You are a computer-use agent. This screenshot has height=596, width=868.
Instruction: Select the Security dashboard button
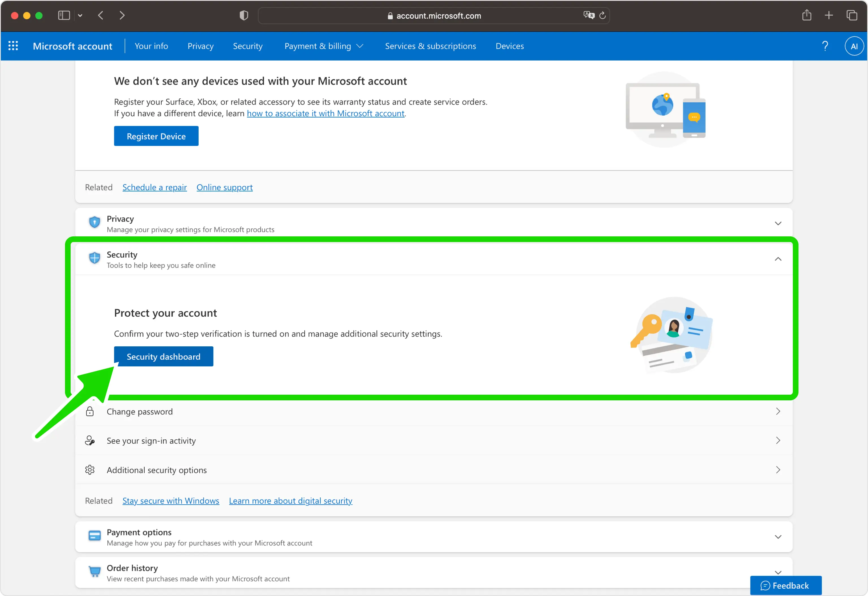click(164, 357)
